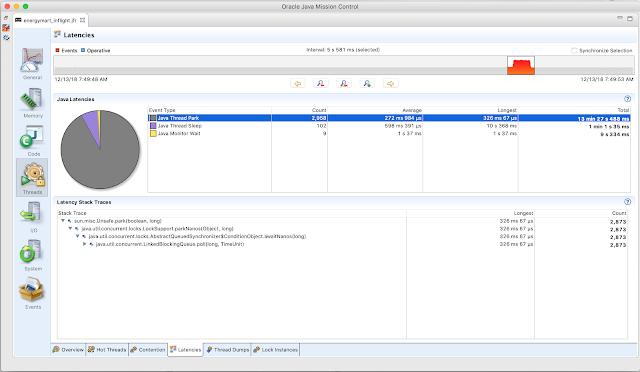Toggle the Operative legend marker
The image size is (640, 372).
tap(83, 50)
